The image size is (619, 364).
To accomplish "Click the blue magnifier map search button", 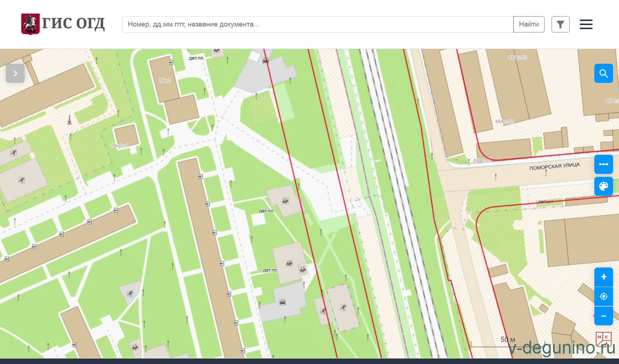I will click(603, 73).
